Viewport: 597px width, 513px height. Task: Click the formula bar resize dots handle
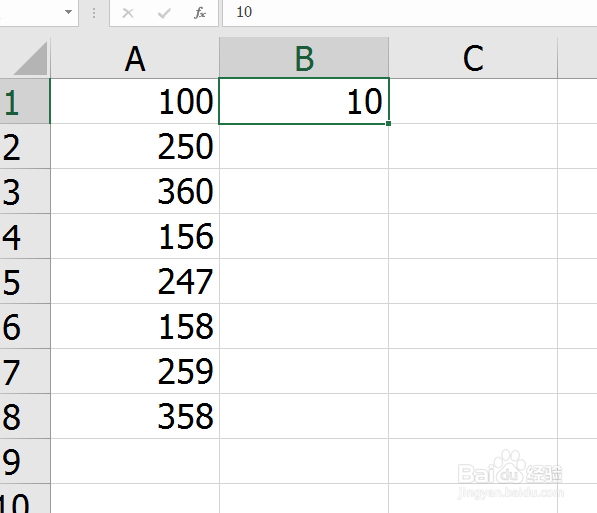click(x=94, y=13)
